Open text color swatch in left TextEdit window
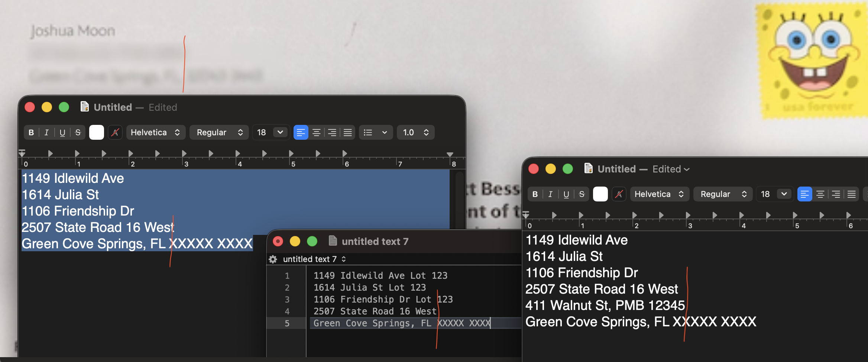This screenshot has width=868, height=362. coord(97,133)
